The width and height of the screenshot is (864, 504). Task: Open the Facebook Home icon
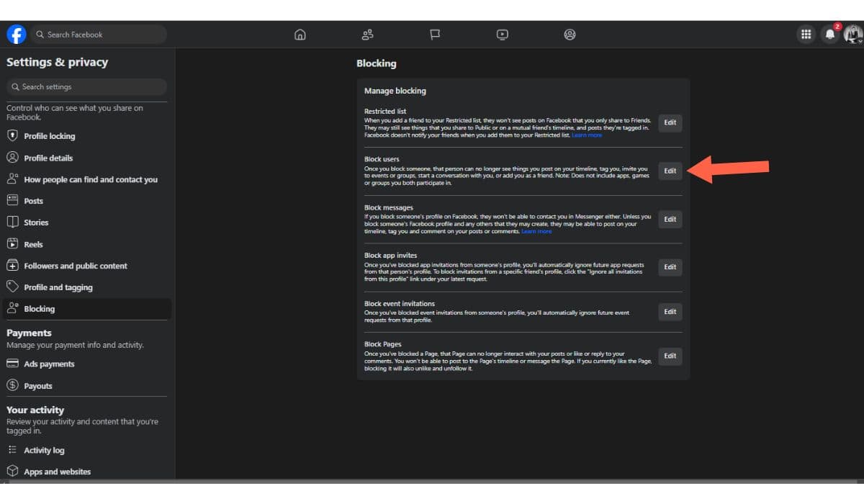click(x=300, y=35)
